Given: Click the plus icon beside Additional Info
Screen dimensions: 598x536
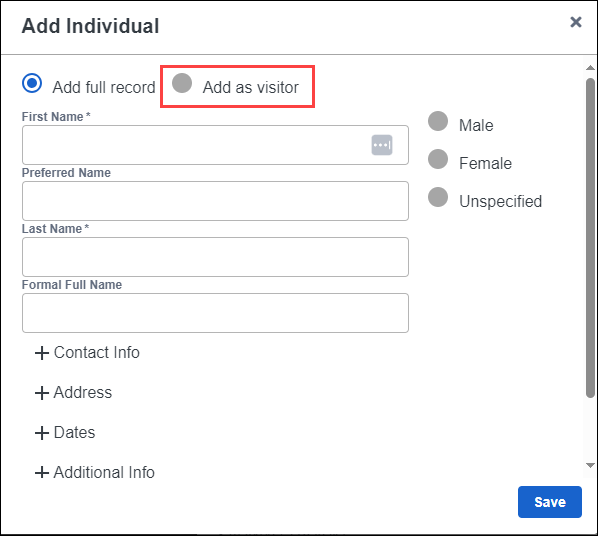Looking at the screenshot, I should click(x=42, y=473).
